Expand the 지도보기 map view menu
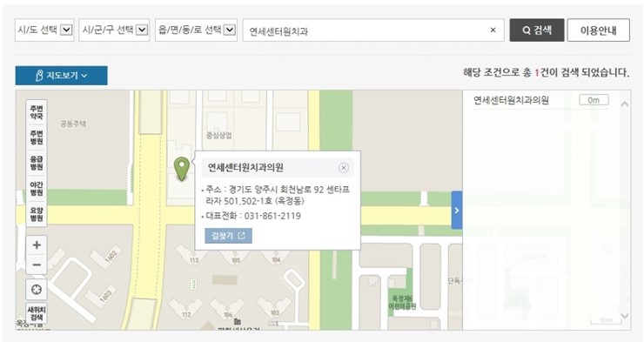The image size is (644, 342). click(62, 76)
